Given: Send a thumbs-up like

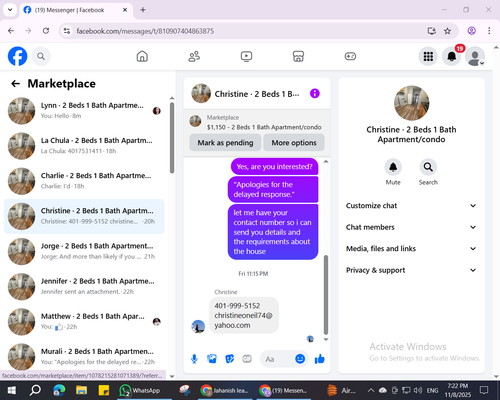Looking at the screenshot, I should tap(320, 359).
